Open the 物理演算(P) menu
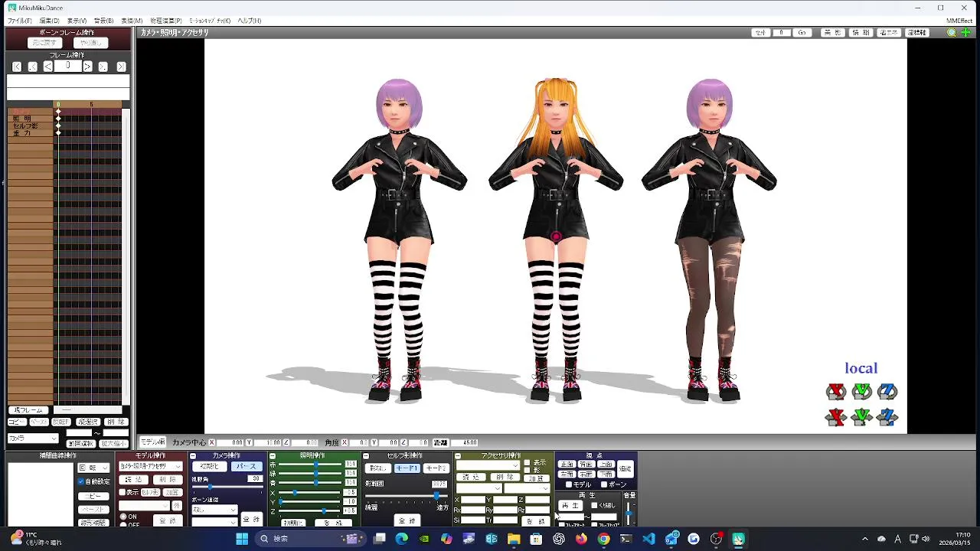Screen dimensions: 980x551 165,21
